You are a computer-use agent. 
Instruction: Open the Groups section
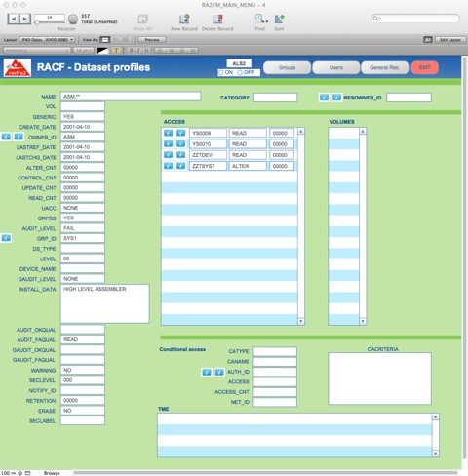[287, 67]
